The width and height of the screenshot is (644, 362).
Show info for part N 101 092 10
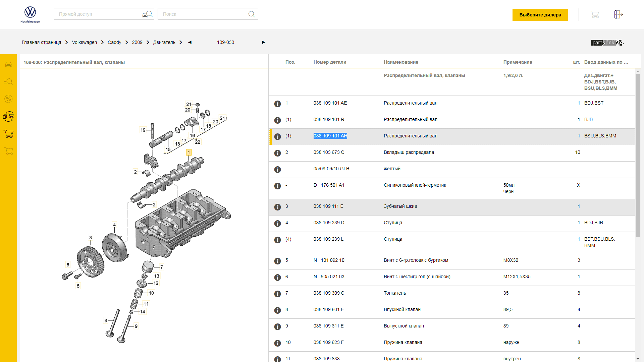tap(277, 261)
